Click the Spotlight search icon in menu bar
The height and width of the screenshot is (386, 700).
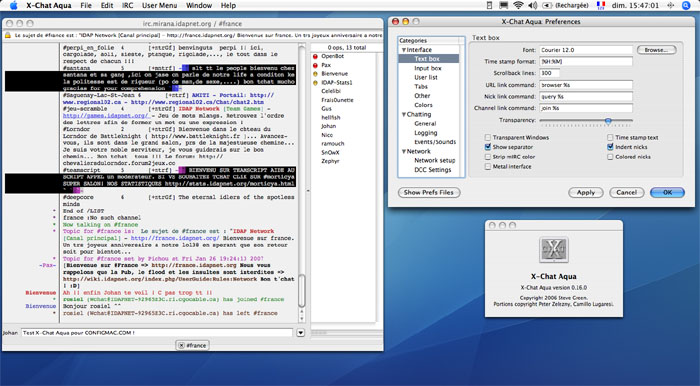click(x=686, y=5)
